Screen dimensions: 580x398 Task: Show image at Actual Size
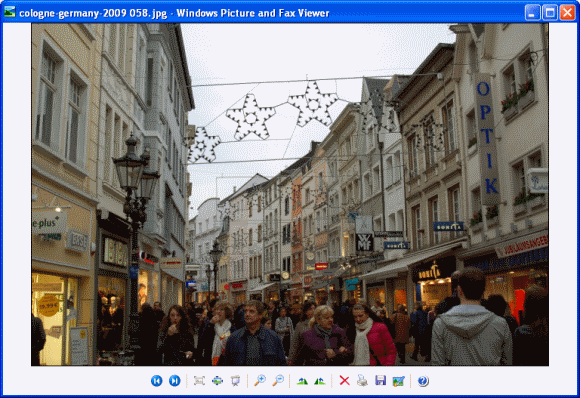(x=217, y=381)
